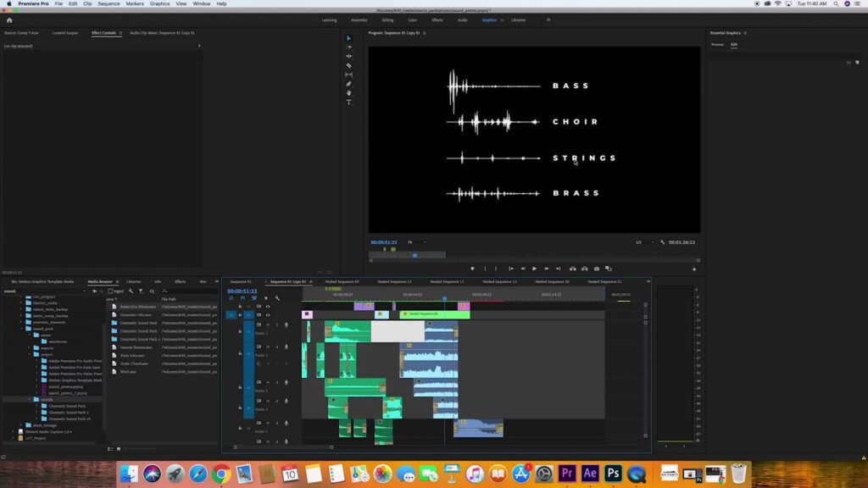Toggle insert sequences as nests
Image resolution: width=868 pixels, height=488 pixels.
click(x=231, y=298)
